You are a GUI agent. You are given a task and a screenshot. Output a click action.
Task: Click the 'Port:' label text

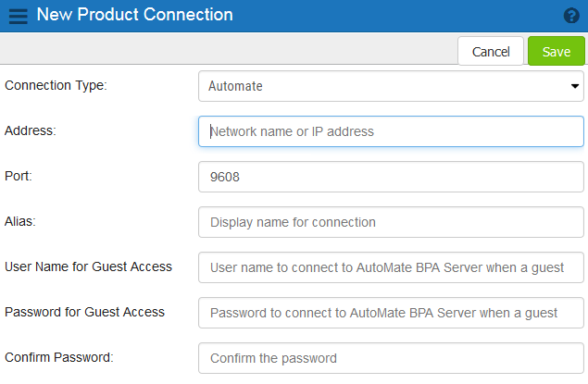19,176
